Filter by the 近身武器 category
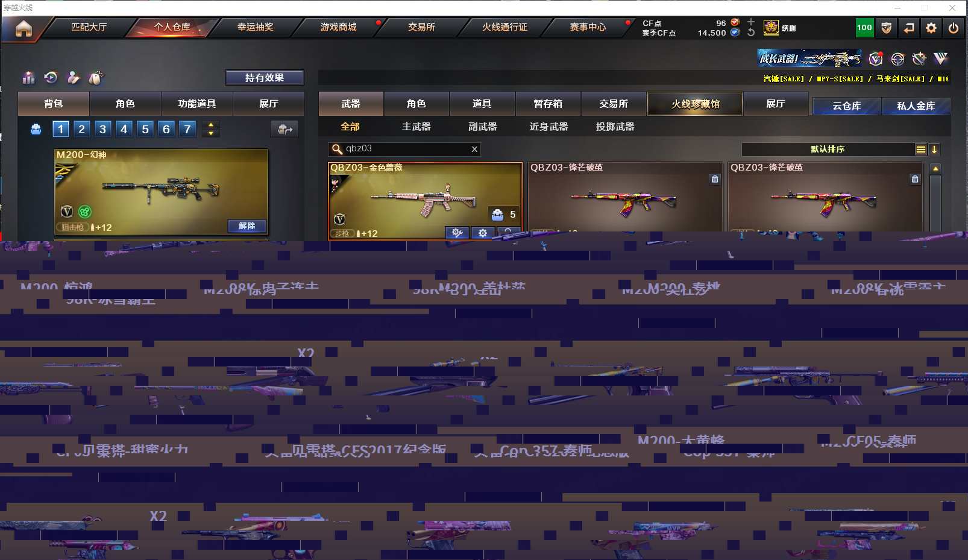Viewport: 968px width, 560px height. [x=549, y=127]
